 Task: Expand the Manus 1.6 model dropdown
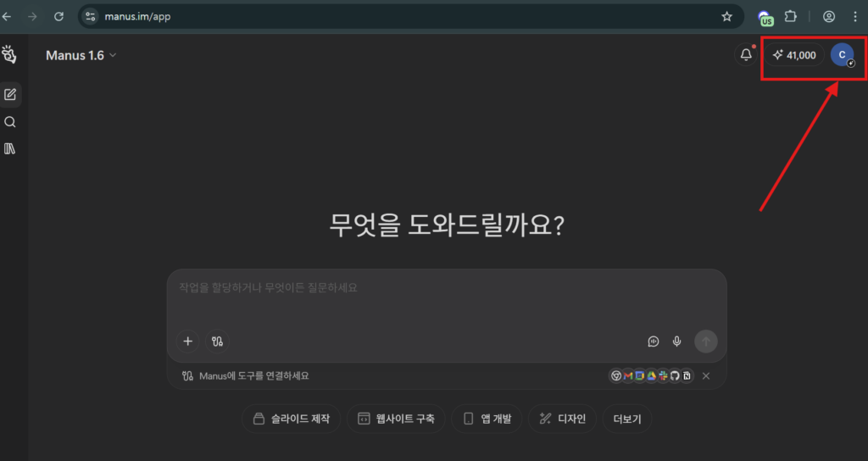pyautogui.click(x=81, y=55)
